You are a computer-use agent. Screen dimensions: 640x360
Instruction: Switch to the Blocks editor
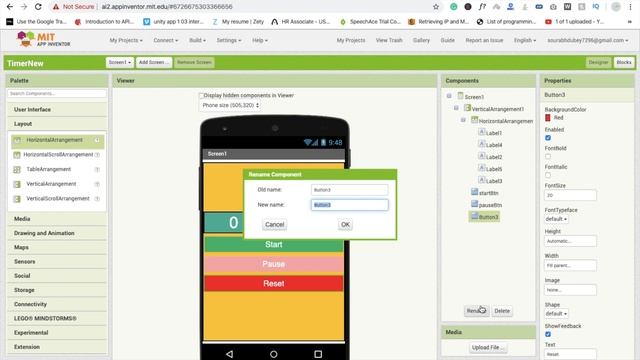[x=624, y=62]
